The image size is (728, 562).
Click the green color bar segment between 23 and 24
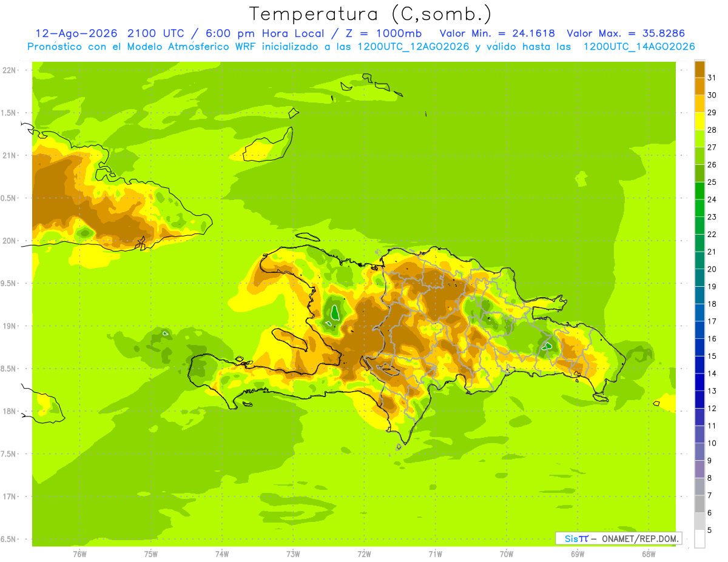699,208
